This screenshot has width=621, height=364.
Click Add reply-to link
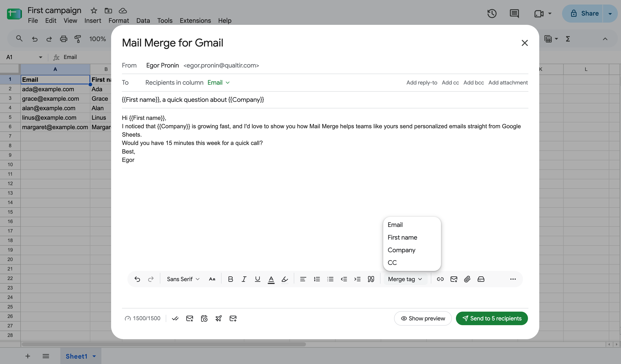click(x=422, y=83)
